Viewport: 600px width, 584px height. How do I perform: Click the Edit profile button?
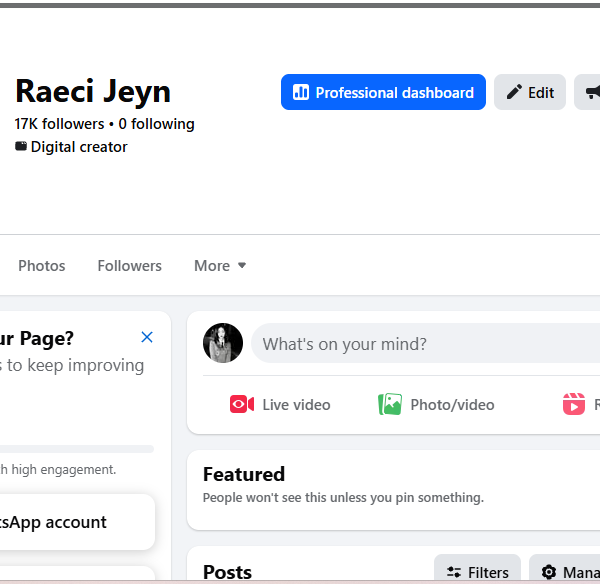(530, 92)
